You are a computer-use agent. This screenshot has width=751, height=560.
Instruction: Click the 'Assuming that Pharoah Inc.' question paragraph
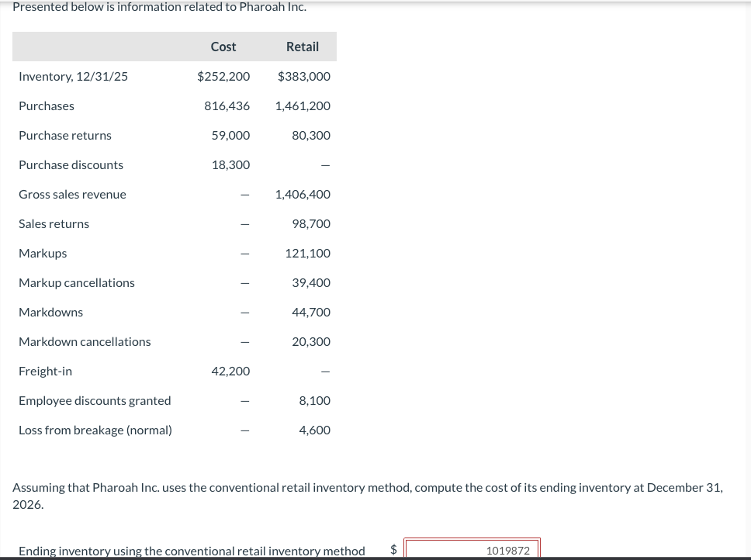(x=368, y=496)
